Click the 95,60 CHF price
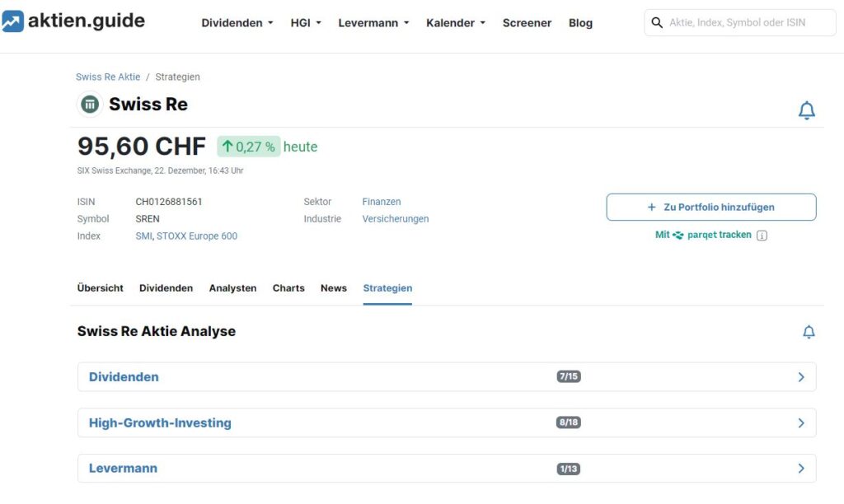This screenshot has height=504, width=844. tap(142, 147)
